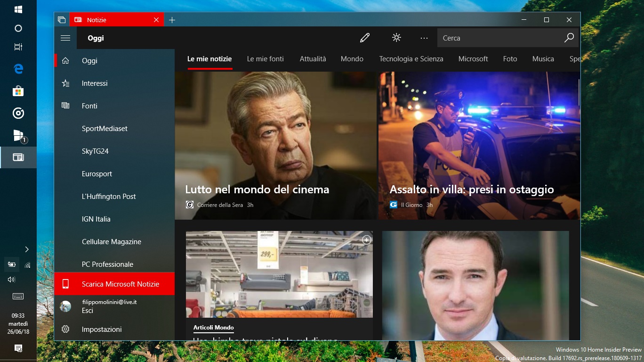
Task: Click the battery tray icon
Action: 12,265
